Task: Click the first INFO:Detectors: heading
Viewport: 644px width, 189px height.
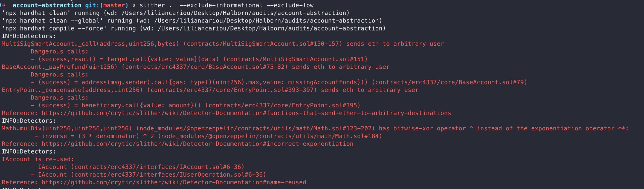Action: 29,36
